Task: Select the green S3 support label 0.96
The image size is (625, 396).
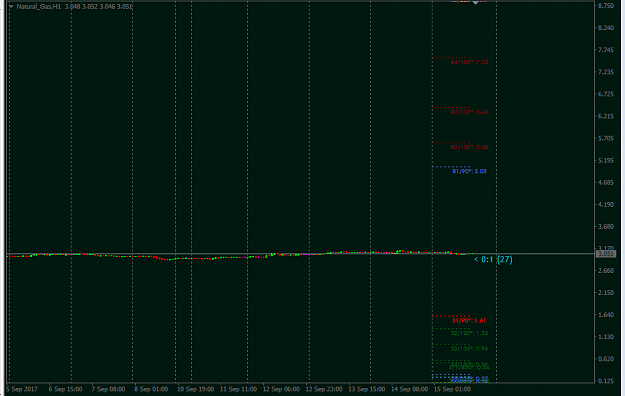Action: pos(469,349)
